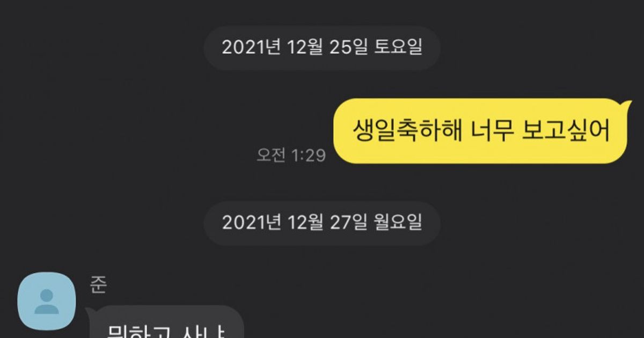Click the 1:29 digits beside the yellow bubble
This screenshot has width=644, height=338.
click(x=308, y=156)
